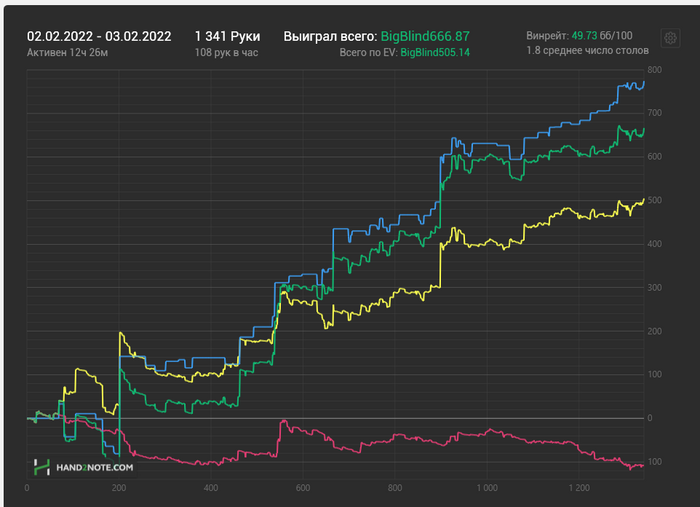Click the date range 02.02.2022 - 03.02.2022
The width and height of the screenshot is (700, 507).
coord(99,36)
